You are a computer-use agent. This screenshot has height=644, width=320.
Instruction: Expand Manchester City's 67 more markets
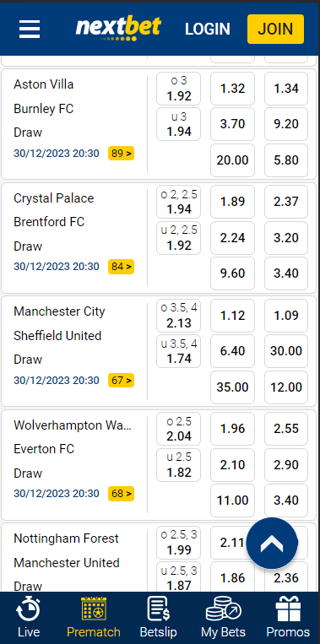point(122,381)
